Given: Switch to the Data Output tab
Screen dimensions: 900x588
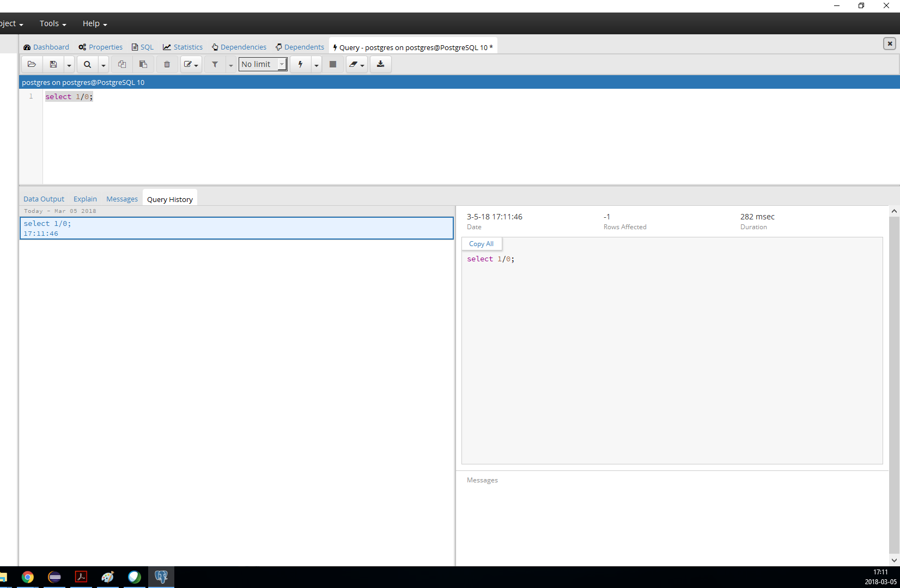Looking at the screenshot, I should point(44,199).
